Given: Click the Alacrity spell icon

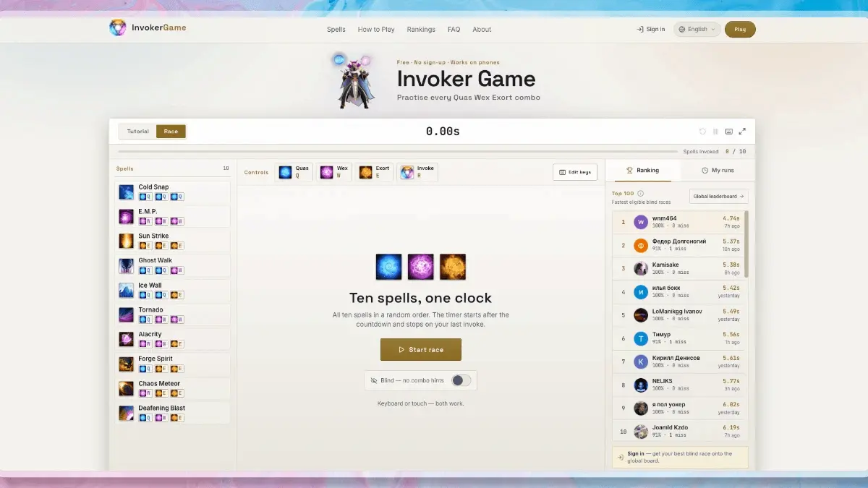Looking at the screenshot, I should tap(126, 339).
